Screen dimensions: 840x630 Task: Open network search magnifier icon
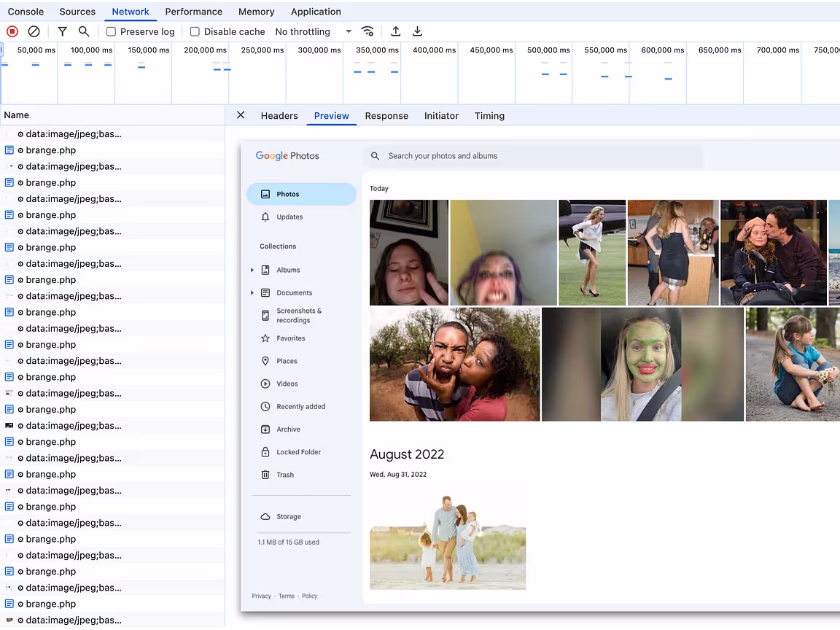[x=84, y=31]
